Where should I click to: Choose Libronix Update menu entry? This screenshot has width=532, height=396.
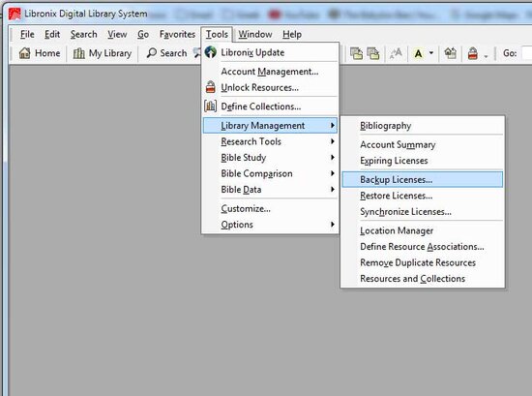pyautogui.click(x=271, y=52)
